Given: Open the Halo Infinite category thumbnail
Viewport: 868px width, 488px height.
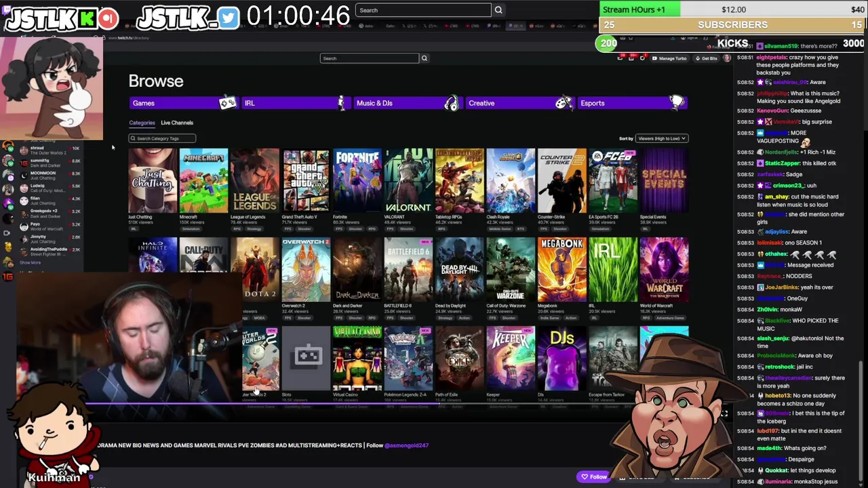Looking at the screenshot, I should [x=153, y=255].
